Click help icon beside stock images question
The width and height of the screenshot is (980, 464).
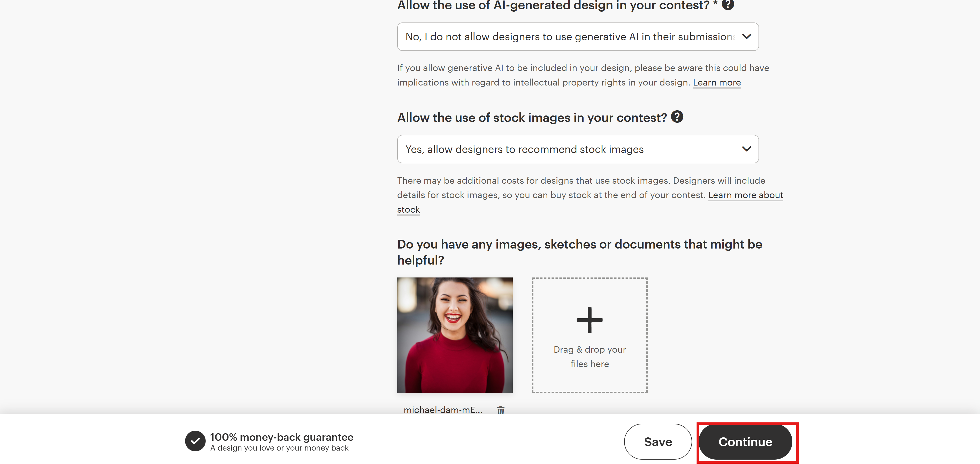point(677,117)
